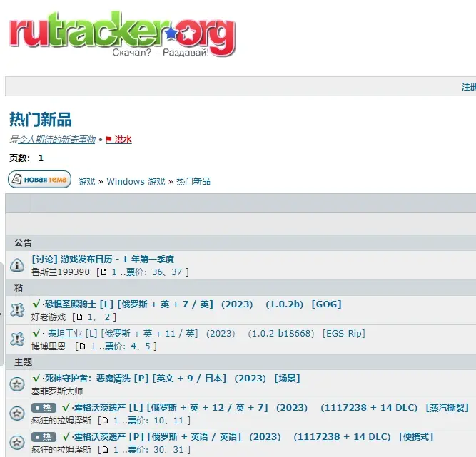Click the page icon in 博博里恩 row

pos(82,346)
